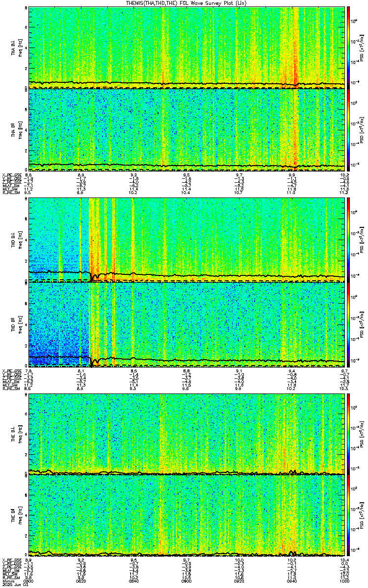Click the 'THA BL freq [Hz]' axis label

[x=16, y=48]
